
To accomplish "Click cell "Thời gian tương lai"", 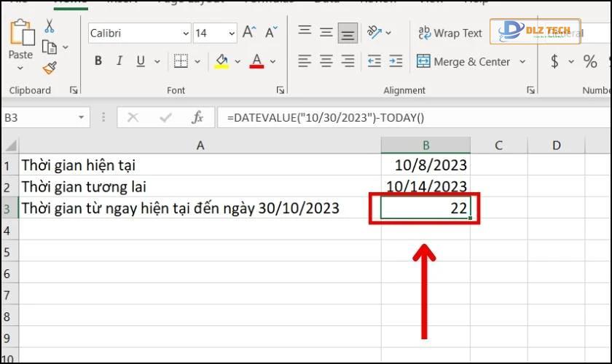I will click(200, 186).
